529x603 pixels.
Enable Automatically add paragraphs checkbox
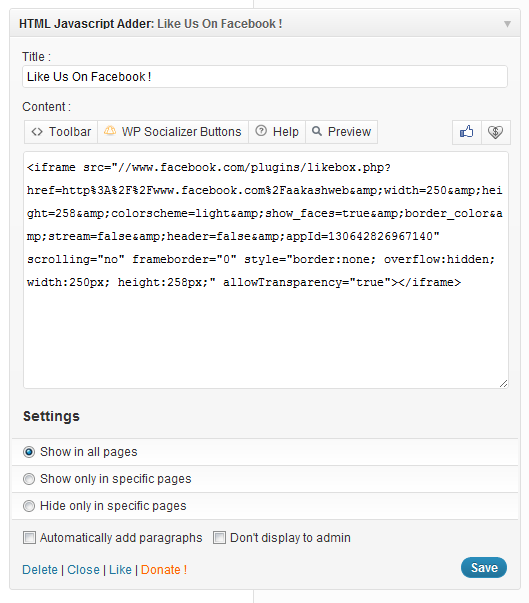point(29,537)
